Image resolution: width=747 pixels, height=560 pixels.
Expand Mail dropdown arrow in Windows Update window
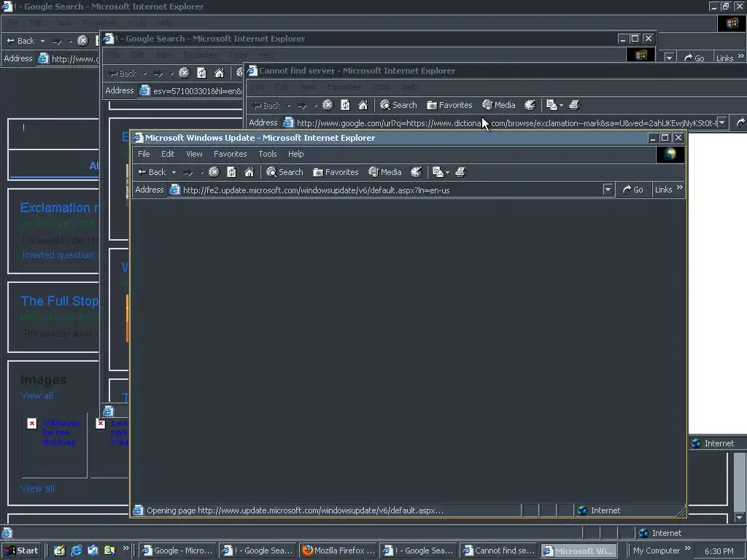coord(447,172)
